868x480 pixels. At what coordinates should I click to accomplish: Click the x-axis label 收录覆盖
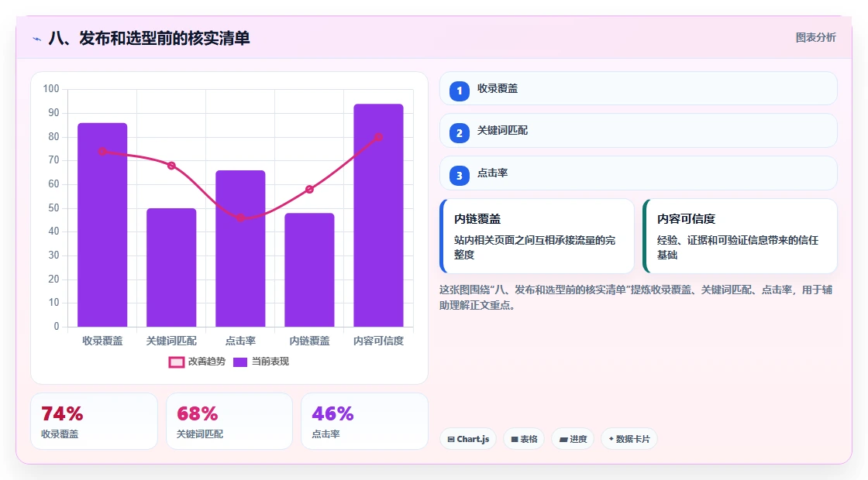[x=102, y=341]
